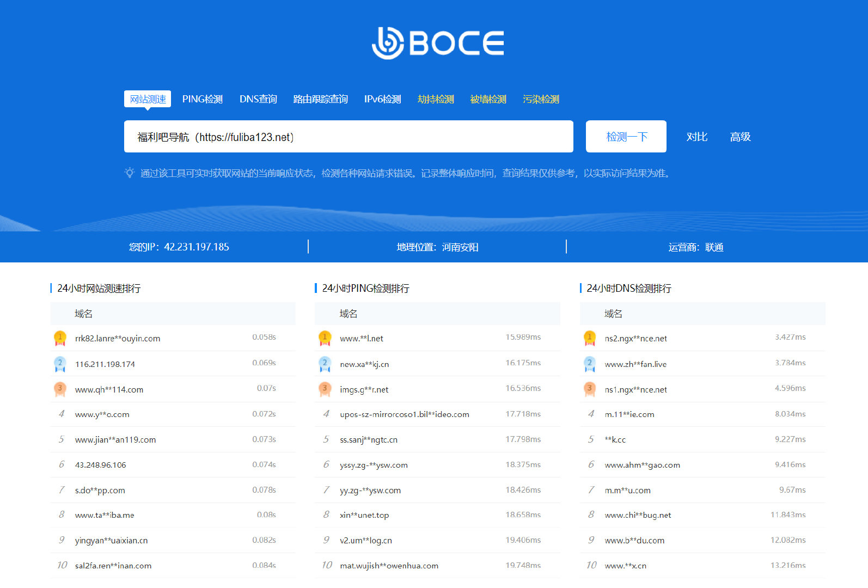868x588 pixels.
Task: Open 被墙检测 tab
Action: click(x=488, y=99)
